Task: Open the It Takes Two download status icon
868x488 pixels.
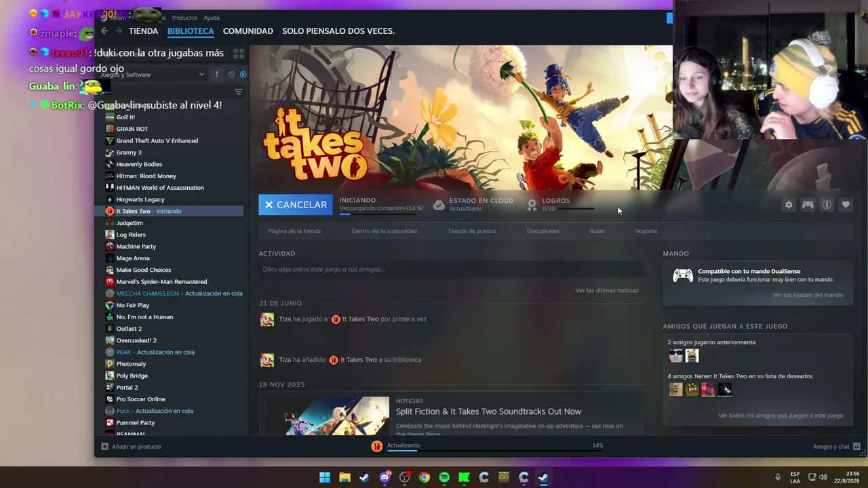Action: (x=376, y=446)
